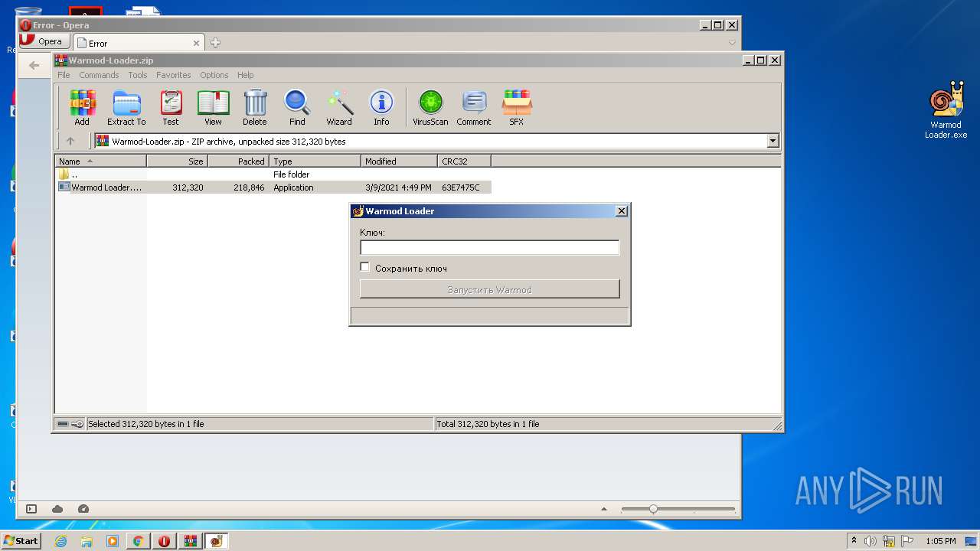980x551 pixels.
Task: Open Warmod Loader.exe desktop shortcut
Action: click(946, 111)
